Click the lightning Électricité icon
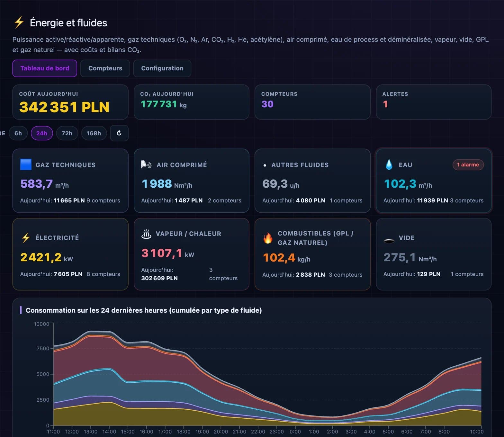 (26, 238)
